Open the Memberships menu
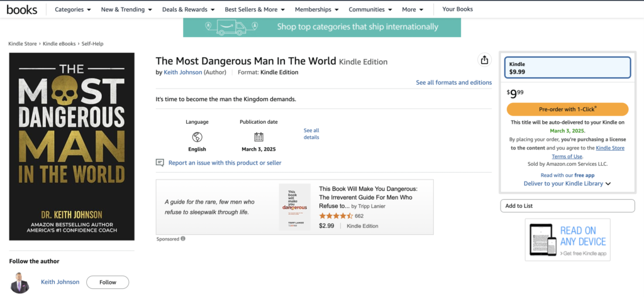The height and width of the screenshot is (297, 644). pos(317,9)
